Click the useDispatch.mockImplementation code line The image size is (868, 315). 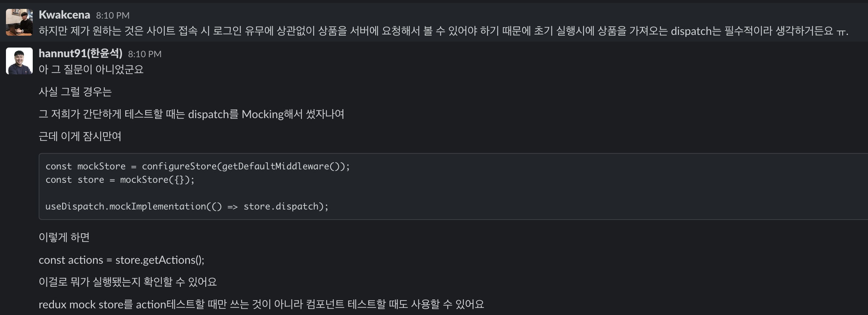pyautogui.click(x=187, y=206)
